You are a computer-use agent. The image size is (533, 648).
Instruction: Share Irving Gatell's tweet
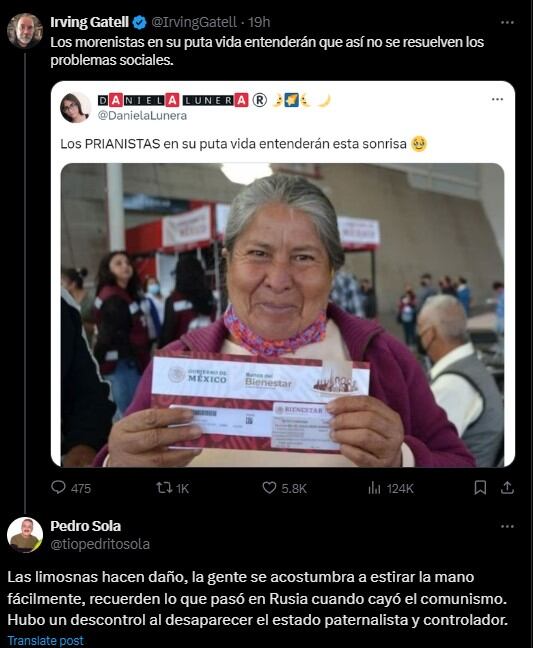tap(507, 488)
